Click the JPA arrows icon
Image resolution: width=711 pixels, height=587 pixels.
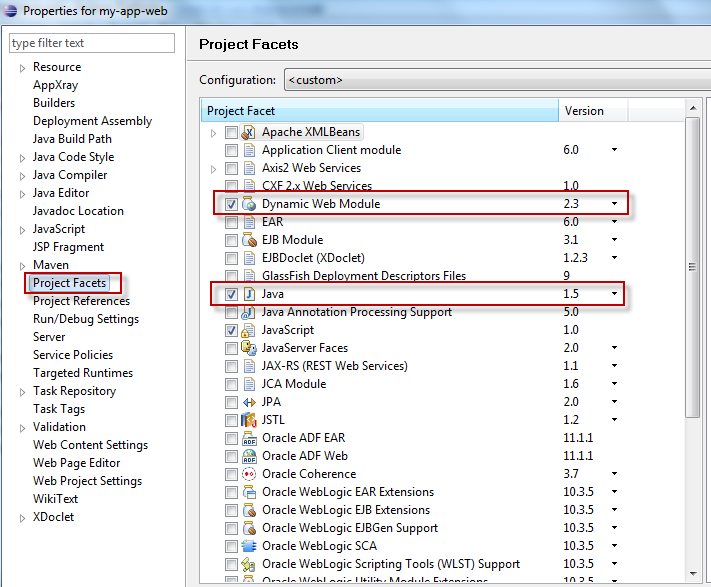(x=249, y=402)
